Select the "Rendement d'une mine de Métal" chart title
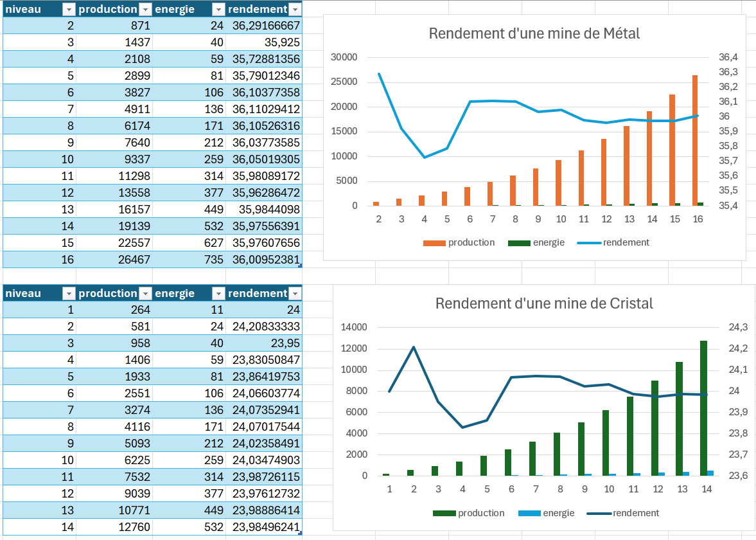The width and height of the screenshot is (756, 540). (x=534, y=33)
